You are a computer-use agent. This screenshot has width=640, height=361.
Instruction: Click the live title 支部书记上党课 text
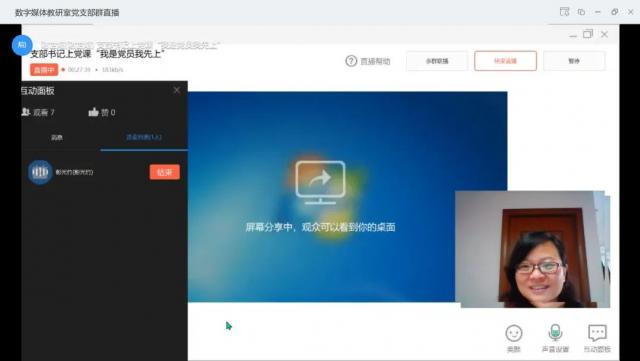click(x=97, y=54)
